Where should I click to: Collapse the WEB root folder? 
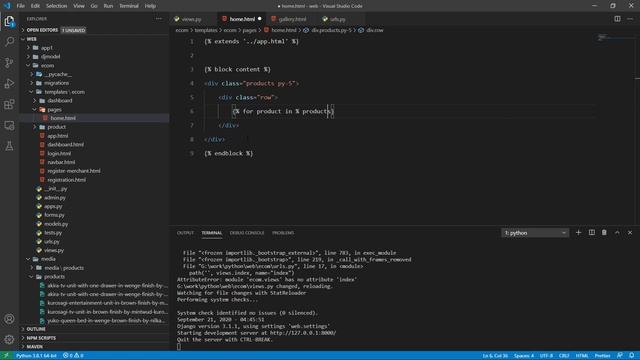95,39
